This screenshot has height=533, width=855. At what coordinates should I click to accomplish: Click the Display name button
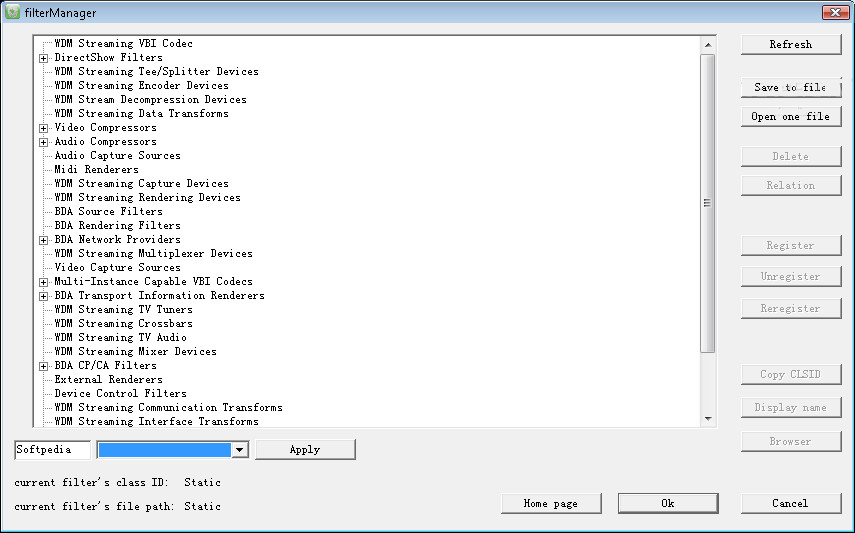[791, 408]
